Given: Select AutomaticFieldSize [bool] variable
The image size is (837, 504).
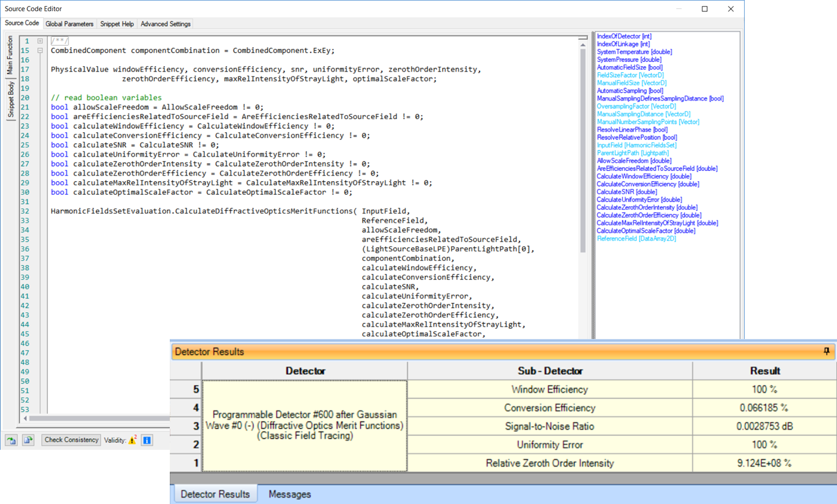Looking at the screenshot, I should click(x=630, y=67).
